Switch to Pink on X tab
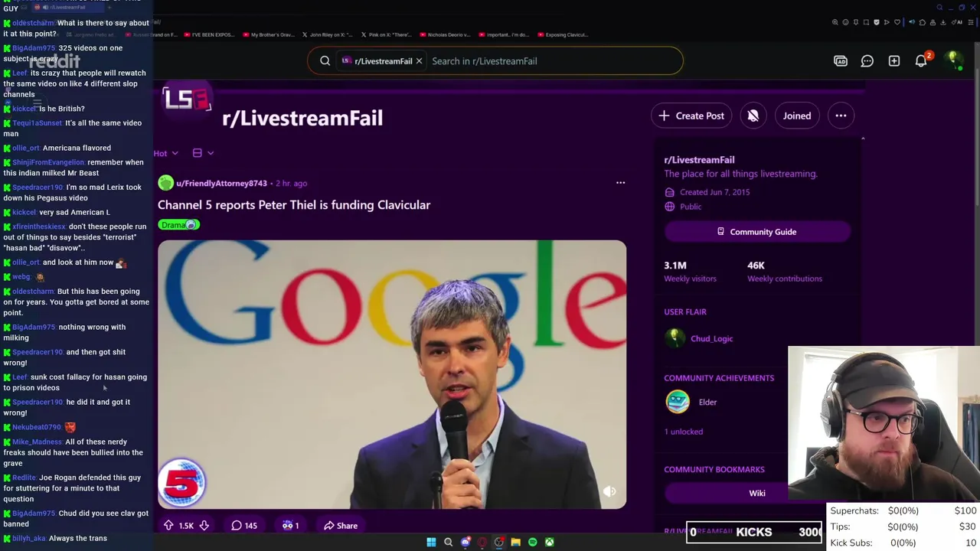 [386, 34]
